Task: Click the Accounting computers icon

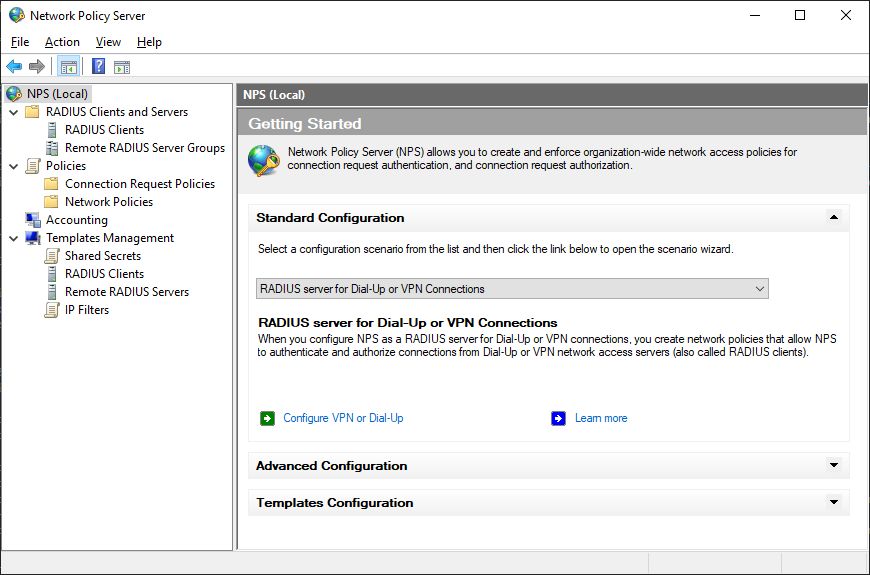Action: (33, 220)
